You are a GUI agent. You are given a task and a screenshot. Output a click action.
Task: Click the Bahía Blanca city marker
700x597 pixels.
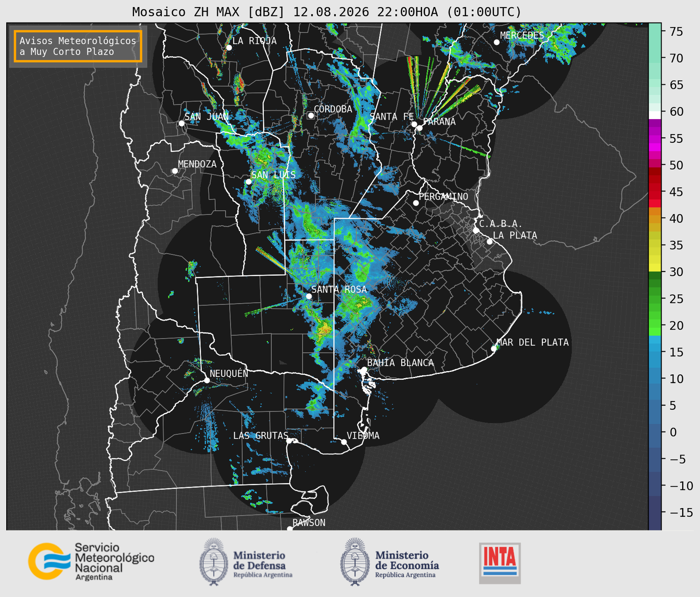click(x=364, y=369)
